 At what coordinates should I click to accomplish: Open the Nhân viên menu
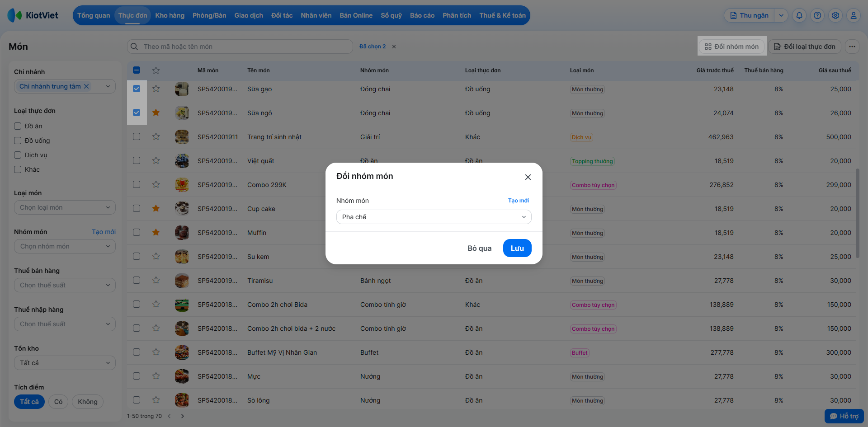click(316, 15)
